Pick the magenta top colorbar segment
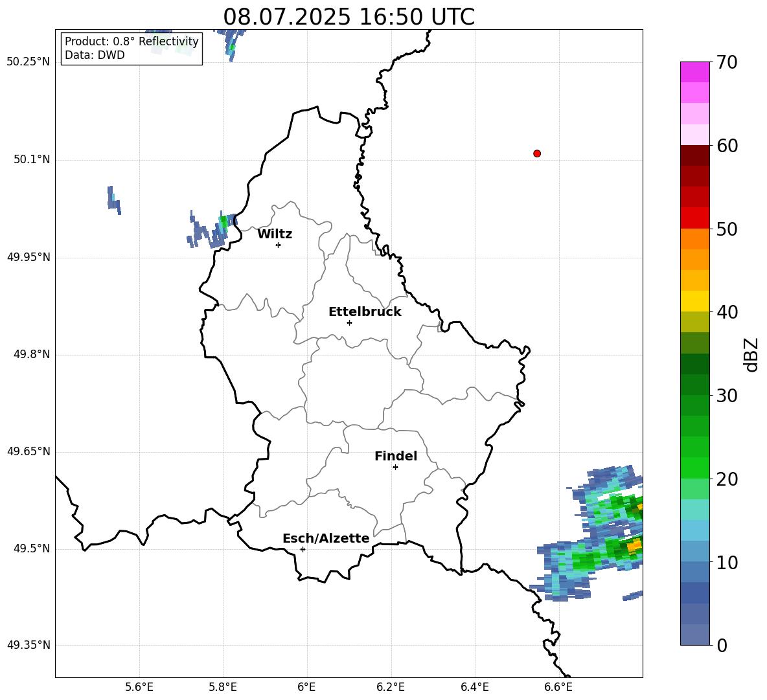The width and height of the screenshot is (767, 700). point(695,72)
